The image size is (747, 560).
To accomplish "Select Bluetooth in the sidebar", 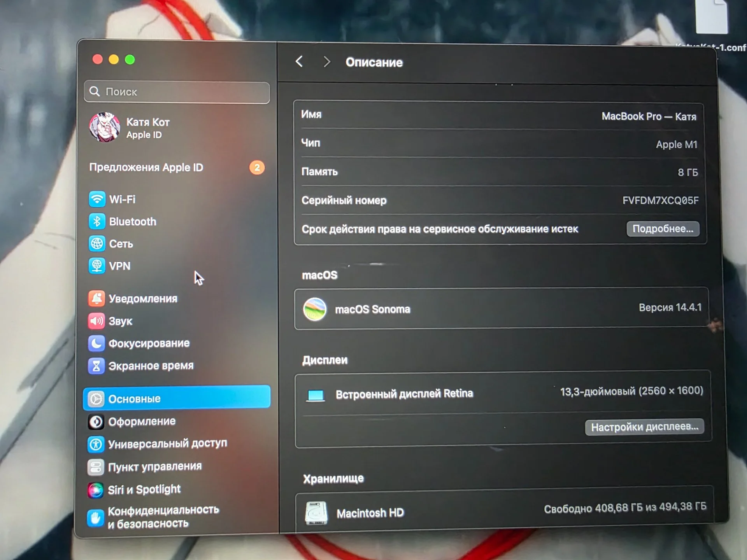I will pos(133,222).
